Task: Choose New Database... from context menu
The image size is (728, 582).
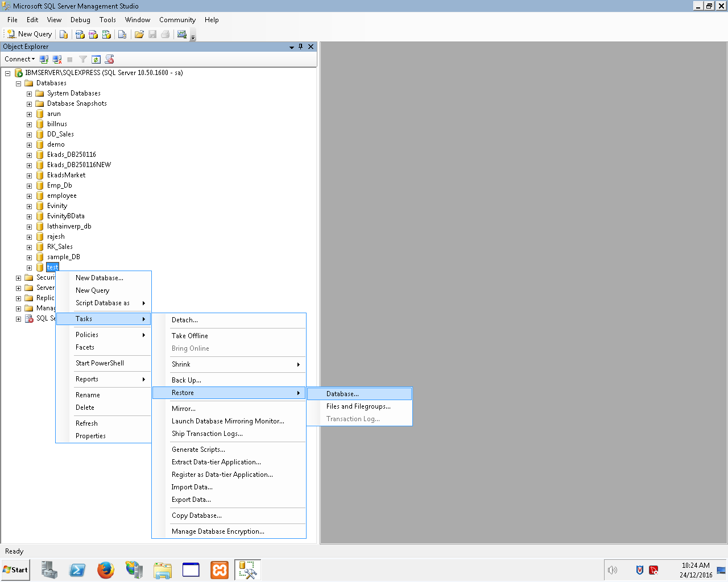Action: click(104, 278)
